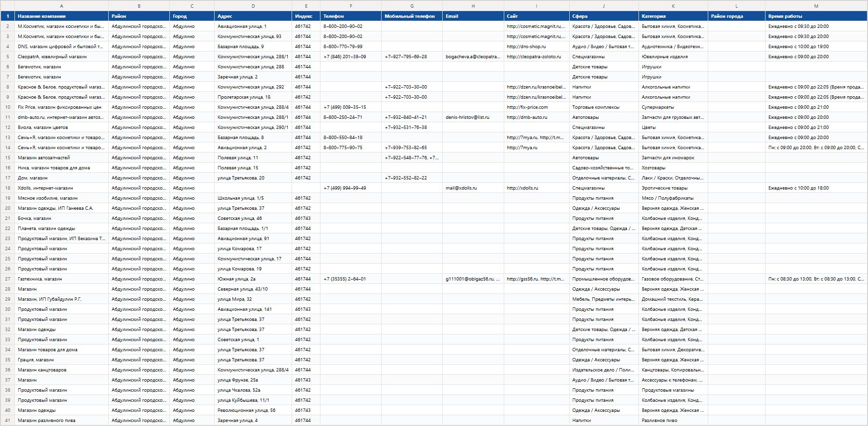Select the phone number '+7 (35355) 2-64-01'

point(351,279)
